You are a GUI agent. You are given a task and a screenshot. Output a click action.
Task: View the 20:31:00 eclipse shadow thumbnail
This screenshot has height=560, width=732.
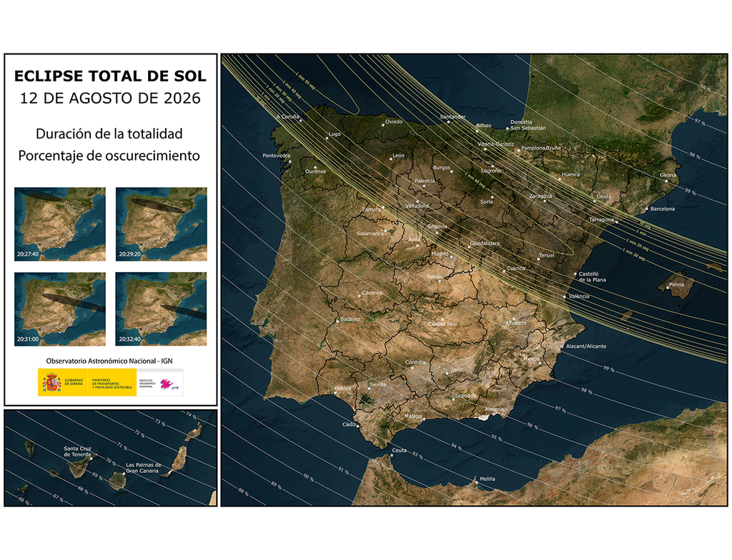click(60, 309)
